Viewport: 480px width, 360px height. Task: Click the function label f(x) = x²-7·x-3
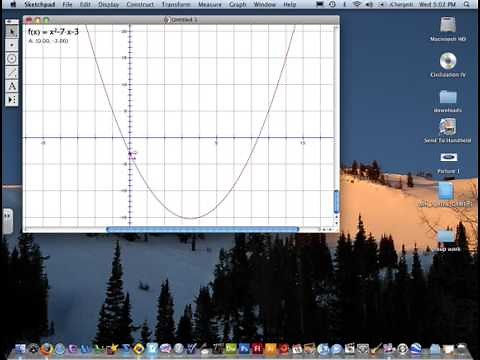(x=53, y=32)
